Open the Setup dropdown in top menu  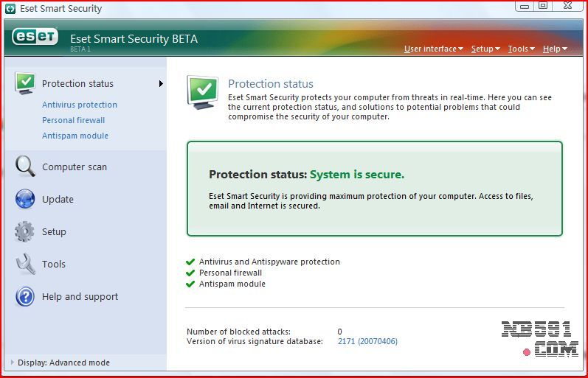pos(485,49)
